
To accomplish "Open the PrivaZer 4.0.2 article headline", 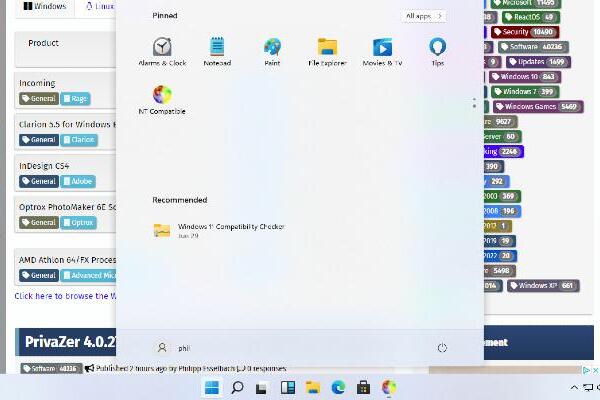I will 70,341.
